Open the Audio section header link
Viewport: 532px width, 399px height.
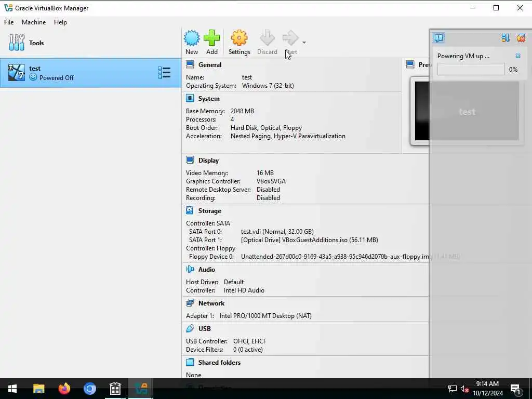(207, 270)
